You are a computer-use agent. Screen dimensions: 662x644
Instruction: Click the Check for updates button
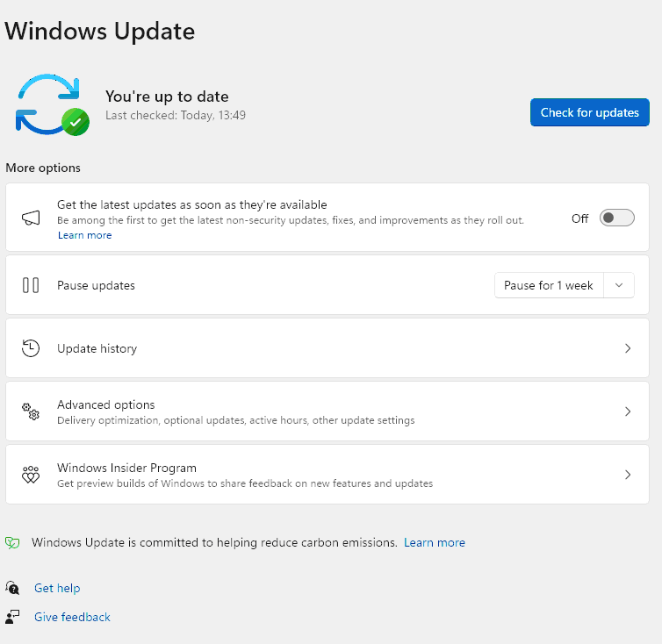(x=590, y=112)
